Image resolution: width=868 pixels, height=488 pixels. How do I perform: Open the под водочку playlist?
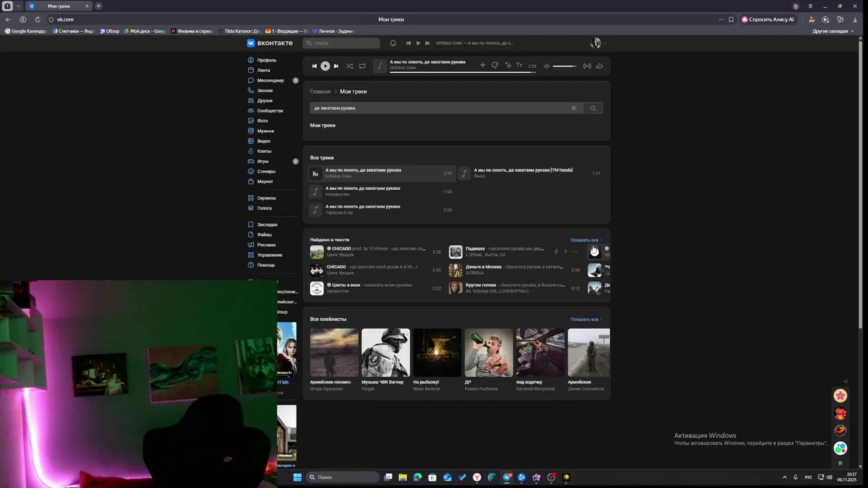coord(540,352)
